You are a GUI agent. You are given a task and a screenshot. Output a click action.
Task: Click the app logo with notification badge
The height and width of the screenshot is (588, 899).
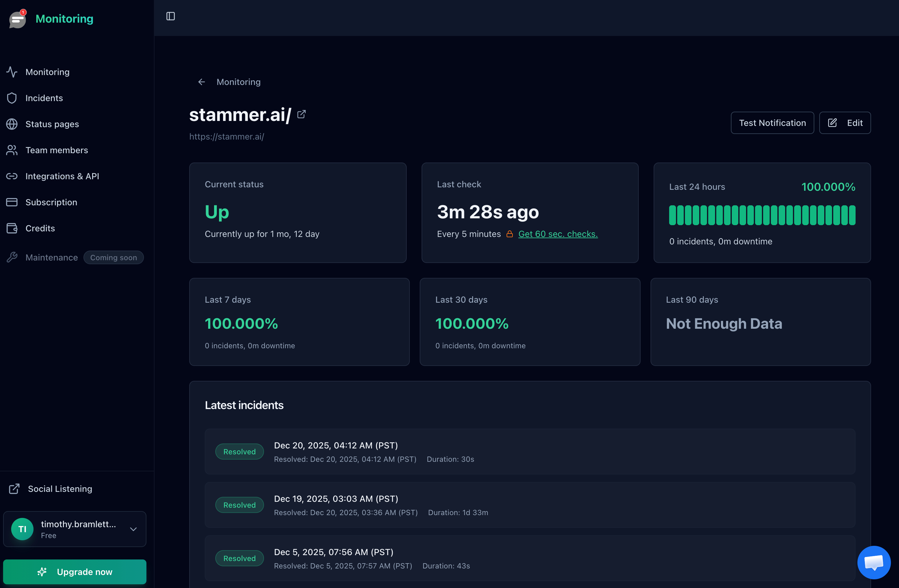point(17,19)
